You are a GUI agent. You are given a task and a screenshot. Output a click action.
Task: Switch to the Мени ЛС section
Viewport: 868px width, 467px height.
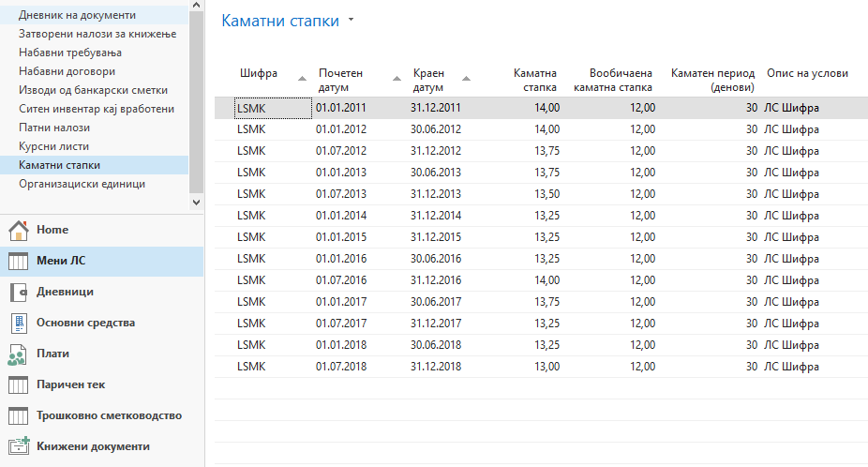click(102, 261)
